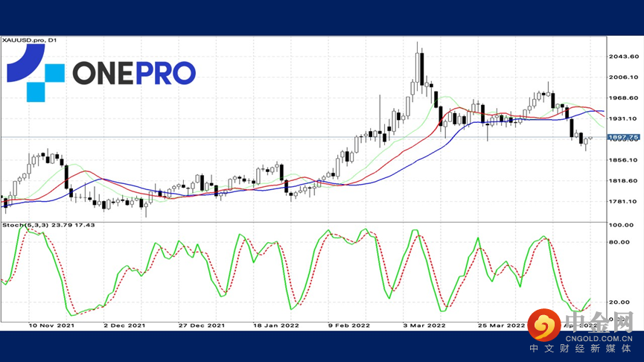
Task: Click the CNGOLD round logo icon
Action: pyautogui.click(x=544, y=326)
